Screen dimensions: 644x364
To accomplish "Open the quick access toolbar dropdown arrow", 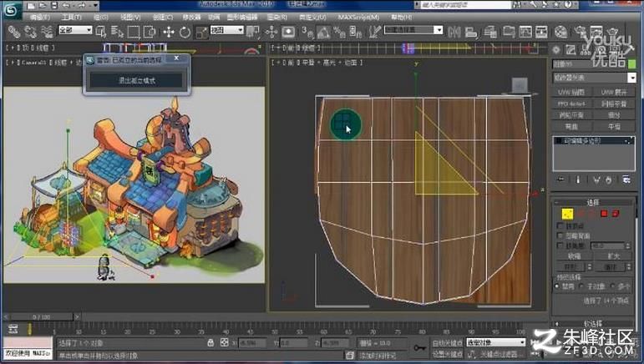I will [x=95, y=6].
